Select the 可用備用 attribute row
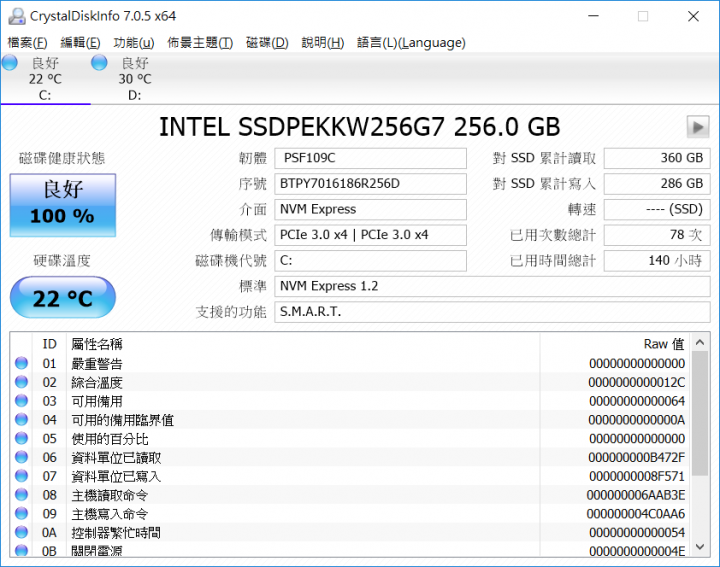Screen dimensions: 720x567 [x=351, y=401]
